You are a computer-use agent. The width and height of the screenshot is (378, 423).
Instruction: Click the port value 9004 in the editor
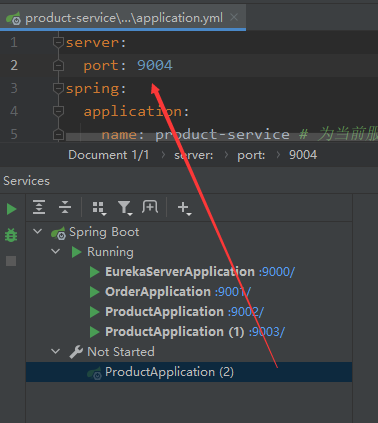click(x=155, y=65)
